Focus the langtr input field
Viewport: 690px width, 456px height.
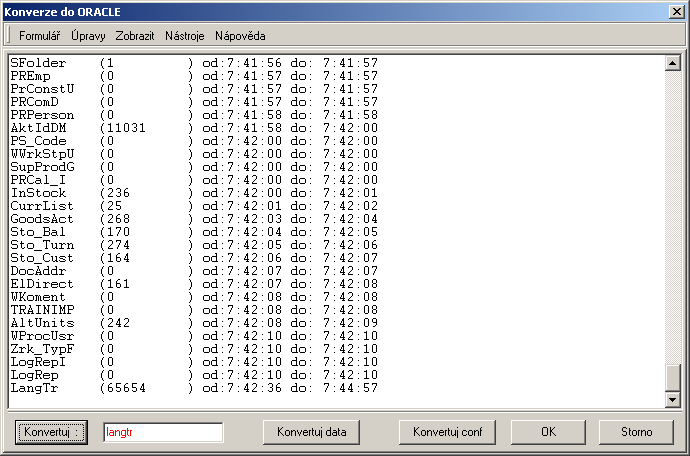(163, 432)
